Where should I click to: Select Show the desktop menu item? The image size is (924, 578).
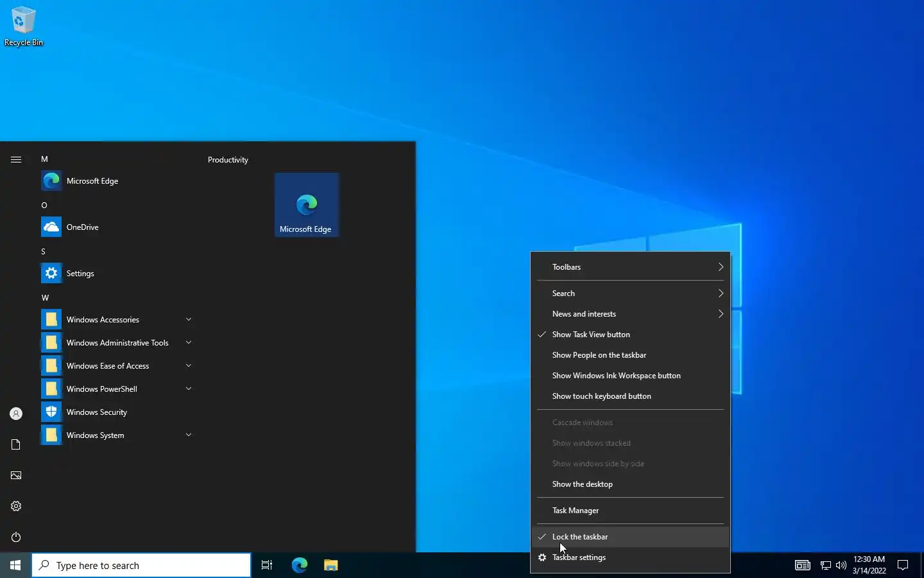click(630, 484)
